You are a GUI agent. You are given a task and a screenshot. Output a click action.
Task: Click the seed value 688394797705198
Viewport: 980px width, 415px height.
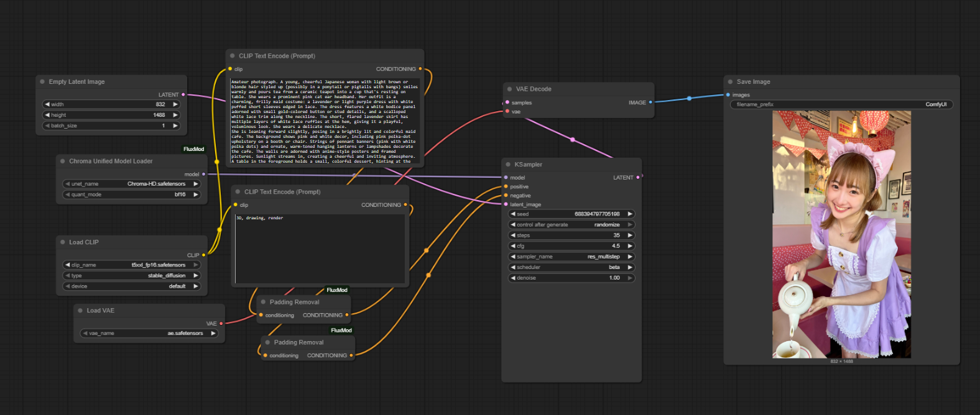(597, 214)
